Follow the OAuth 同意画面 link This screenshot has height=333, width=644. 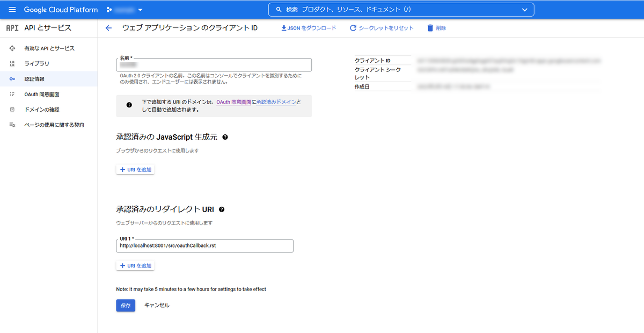pos(234,102)
